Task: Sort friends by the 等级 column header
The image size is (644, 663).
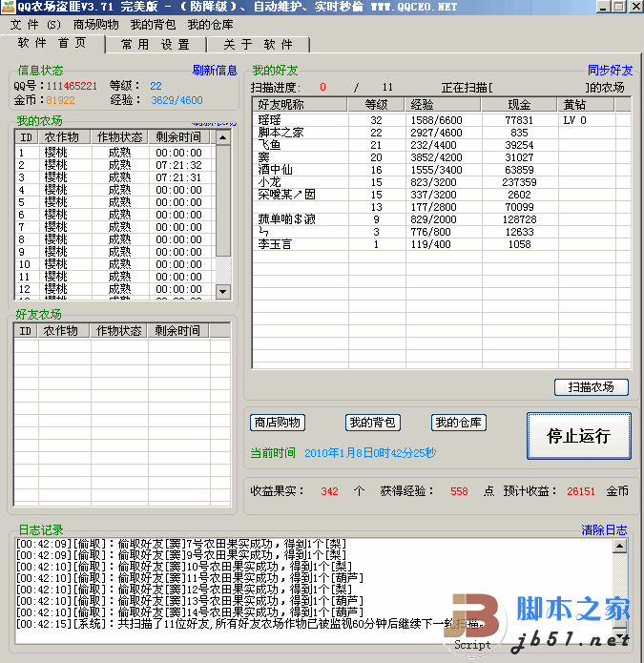Action: pos(376,105)
